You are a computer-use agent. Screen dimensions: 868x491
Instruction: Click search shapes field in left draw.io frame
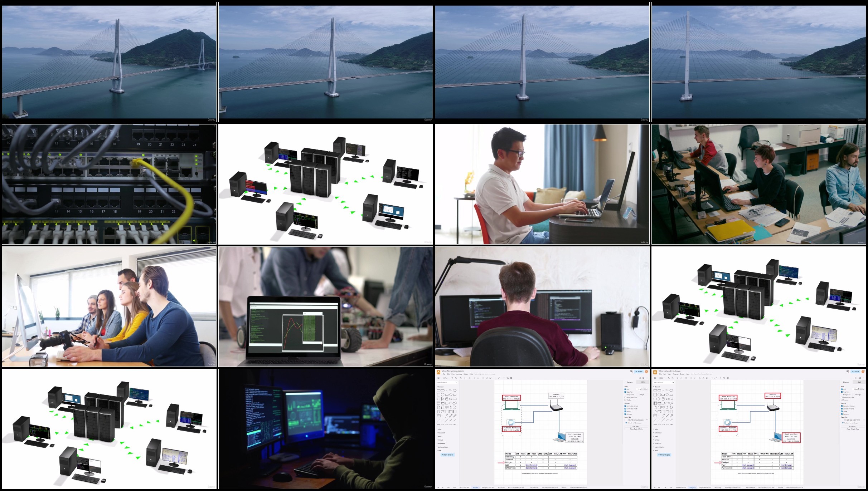point(446,383)
